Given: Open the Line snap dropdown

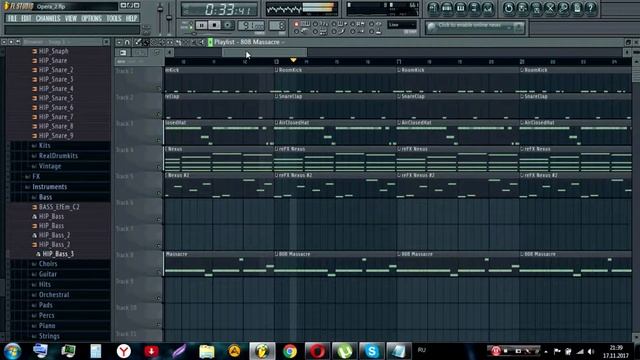Looking at the screenshot, I should click(402, 25).
